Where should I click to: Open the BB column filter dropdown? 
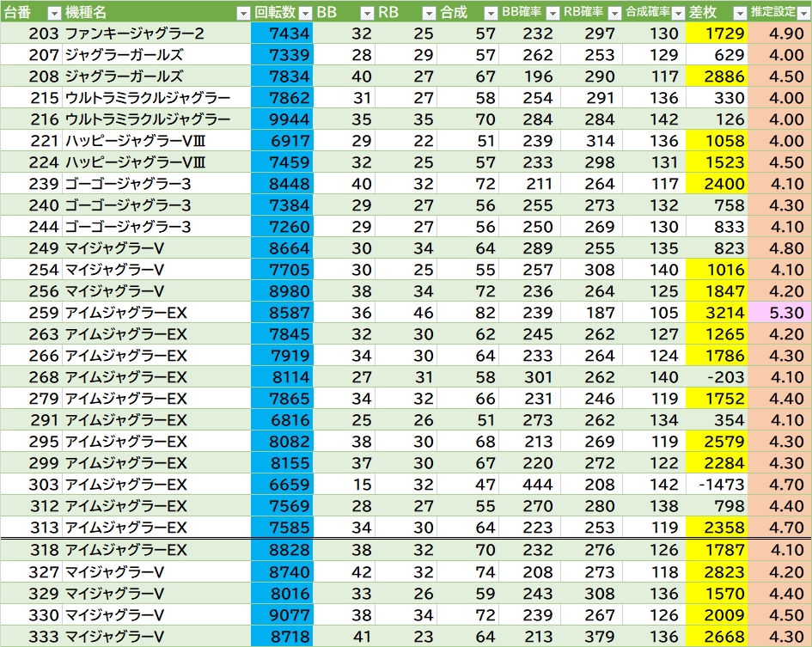pos(367,14)
